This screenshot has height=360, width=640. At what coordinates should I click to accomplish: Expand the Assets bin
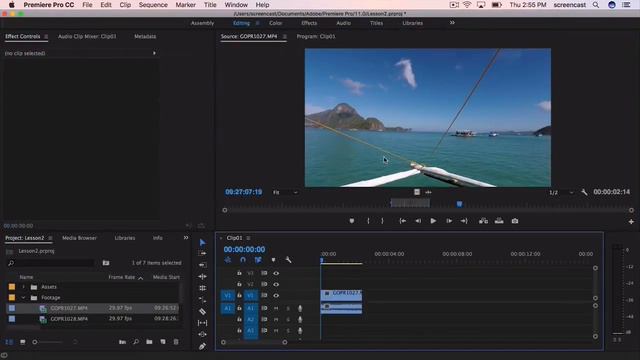[23, 287]
